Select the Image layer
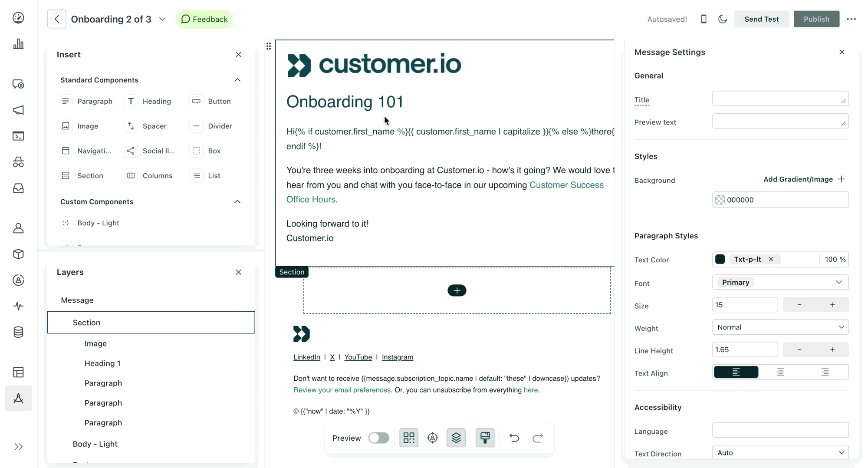This screenshot has width=868, height=468. tap(95, 343)
